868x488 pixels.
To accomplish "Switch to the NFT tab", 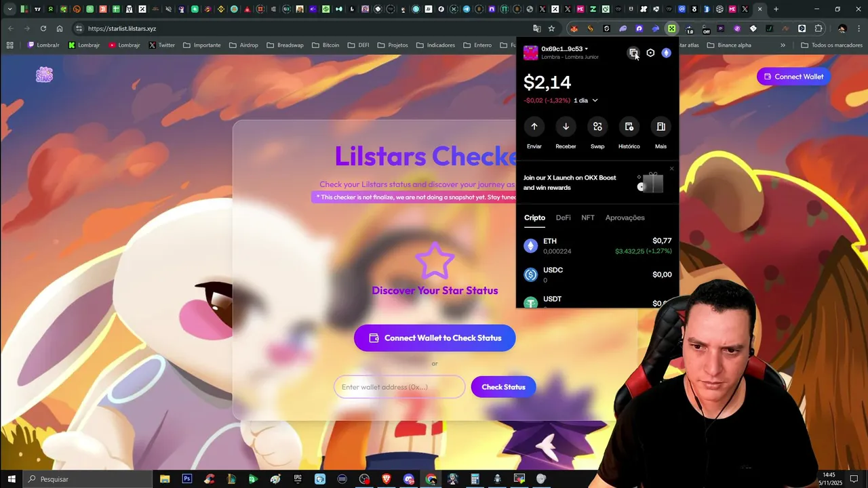I will pyautogui.click(x=588, y=218).
